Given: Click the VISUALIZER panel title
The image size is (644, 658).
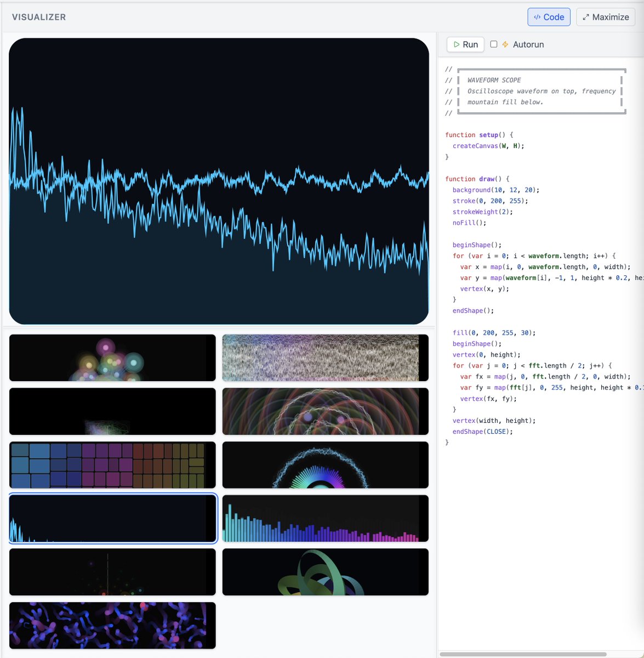Looking at the screenshot, I should click(x=39, y=17).
